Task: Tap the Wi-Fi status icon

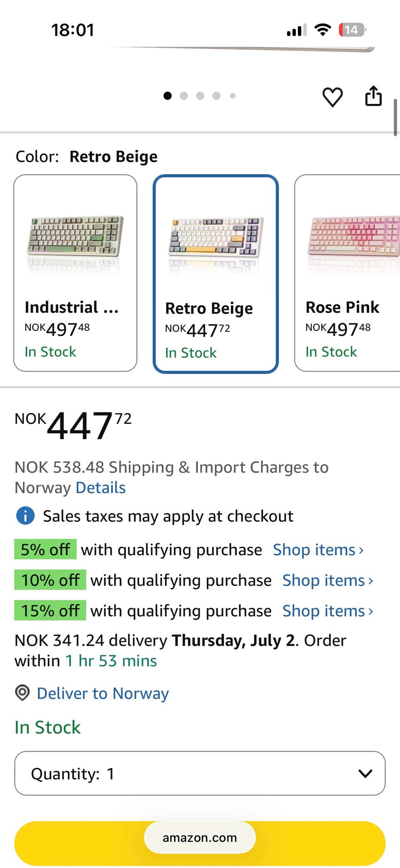Action: (322, 30)
